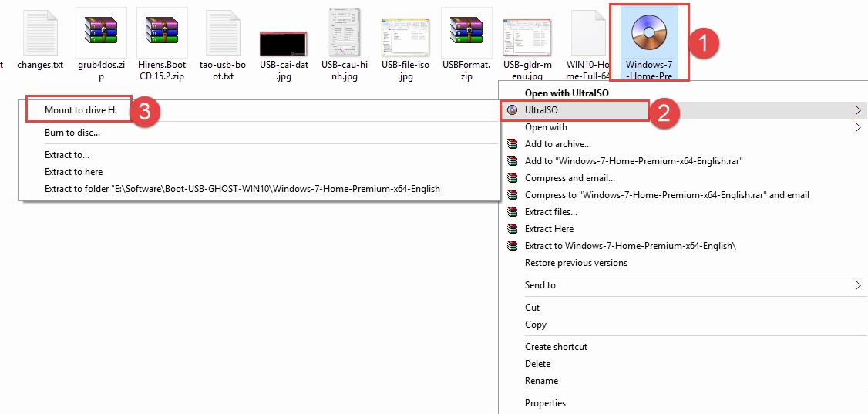Select the USB-cai-dat.jpg thumbnail
This screenshot has width=868, height=414.
pos(283,44)
